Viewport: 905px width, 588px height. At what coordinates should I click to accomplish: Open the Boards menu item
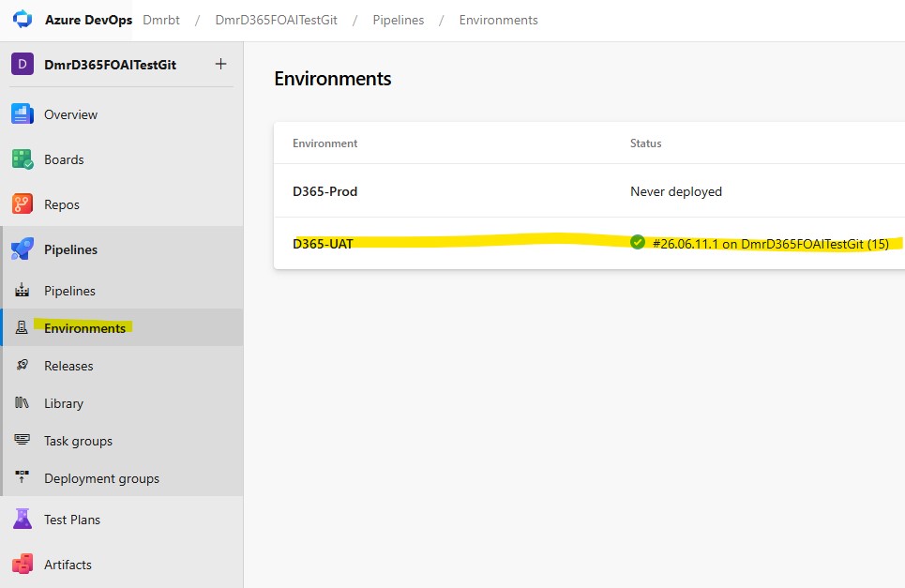coord(64,159)
